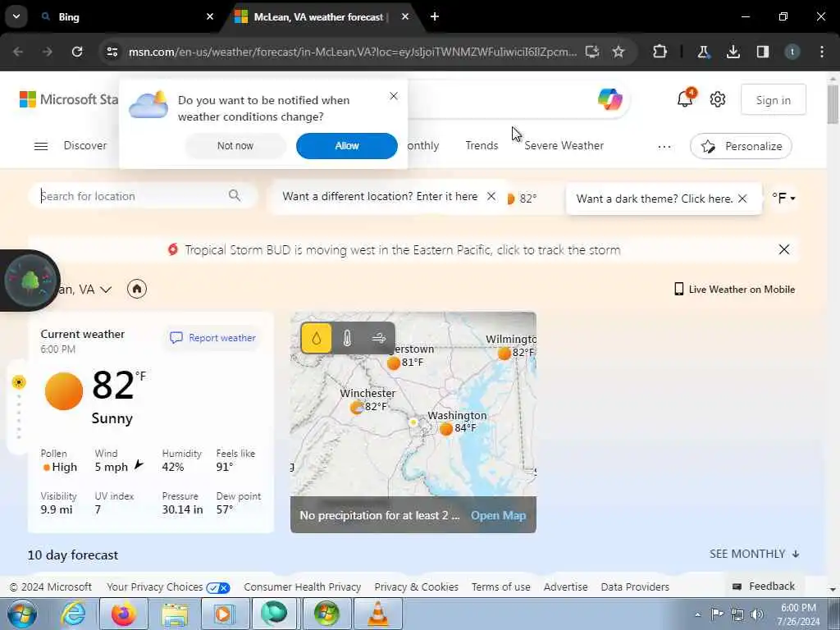Open Live Weather on Mobile link
Image resolution: width=840 pixels, height=630 pixels.
click(734, 290)
